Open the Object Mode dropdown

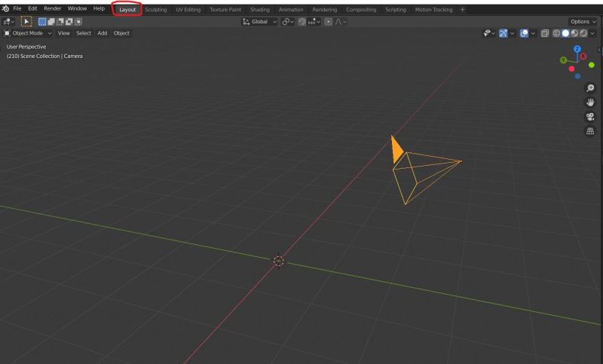(x=28, y=33)
